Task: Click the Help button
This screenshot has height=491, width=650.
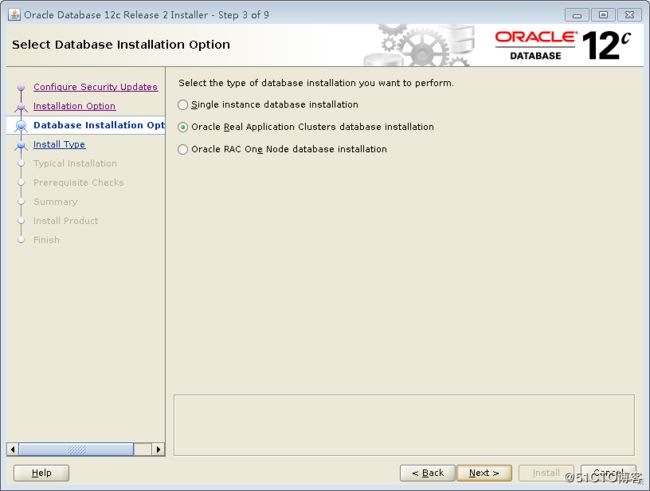Action: 41,473
